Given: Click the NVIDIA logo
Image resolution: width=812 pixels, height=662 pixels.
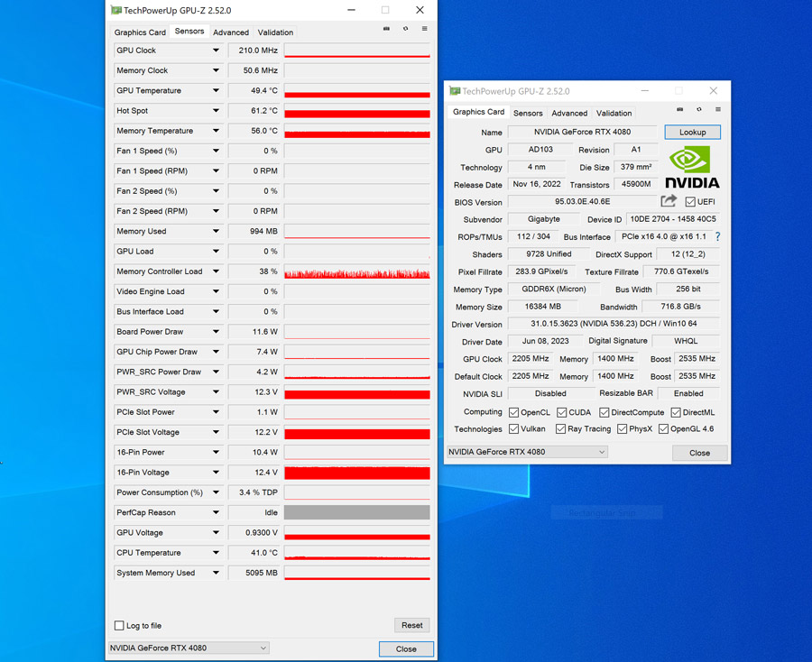Looking at the screenshot, I should [x=692, y=168].
